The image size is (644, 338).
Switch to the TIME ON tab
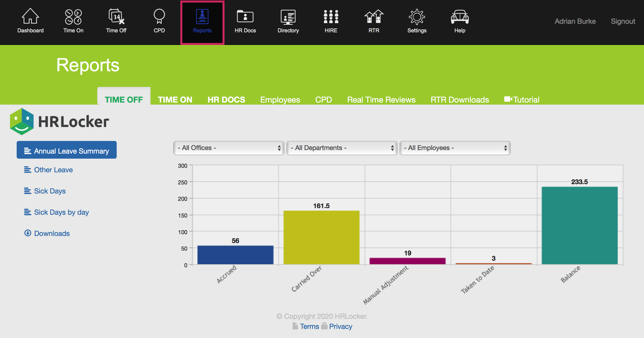click(x=175, y=100)
